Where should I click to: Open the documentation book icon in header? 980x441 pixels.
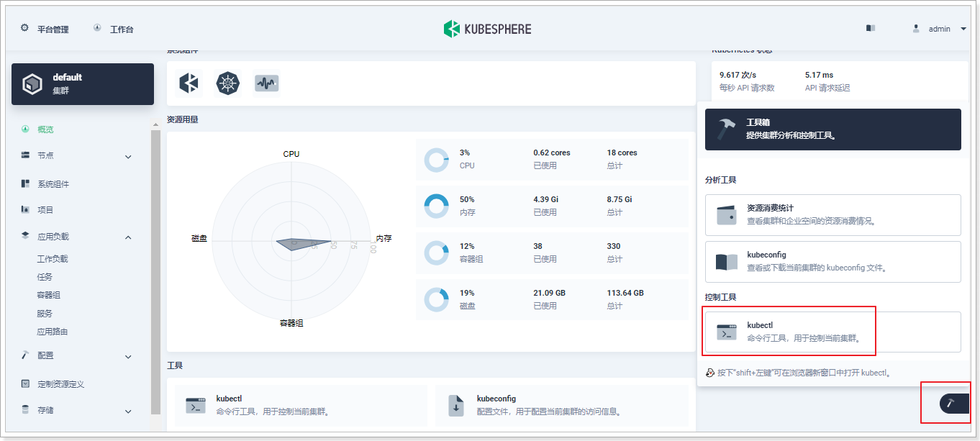tap(871, 29)
